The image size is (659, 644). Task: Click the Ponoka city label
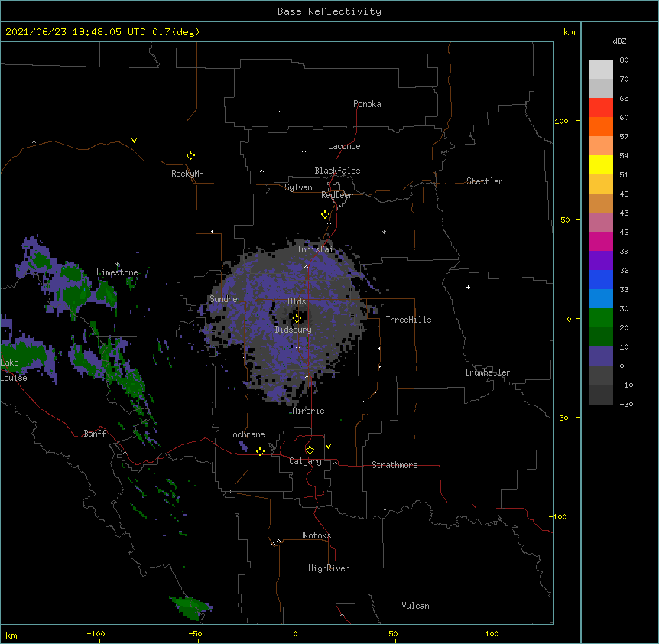point(367,104)
